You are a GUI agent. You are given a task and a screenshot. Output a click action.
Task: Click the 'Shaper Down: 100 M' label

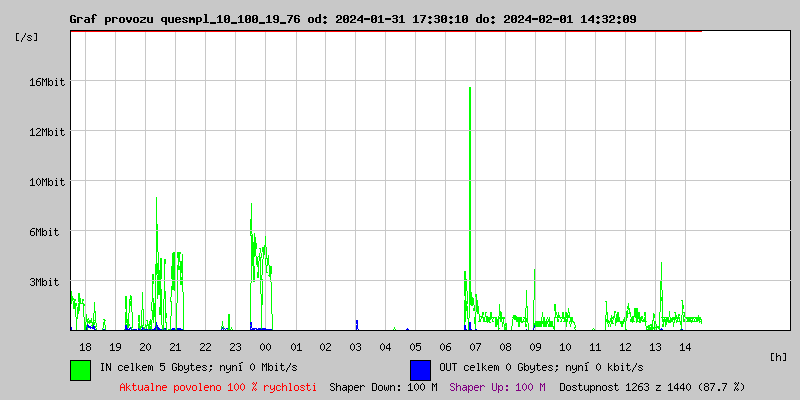click(x=383, y=387)
